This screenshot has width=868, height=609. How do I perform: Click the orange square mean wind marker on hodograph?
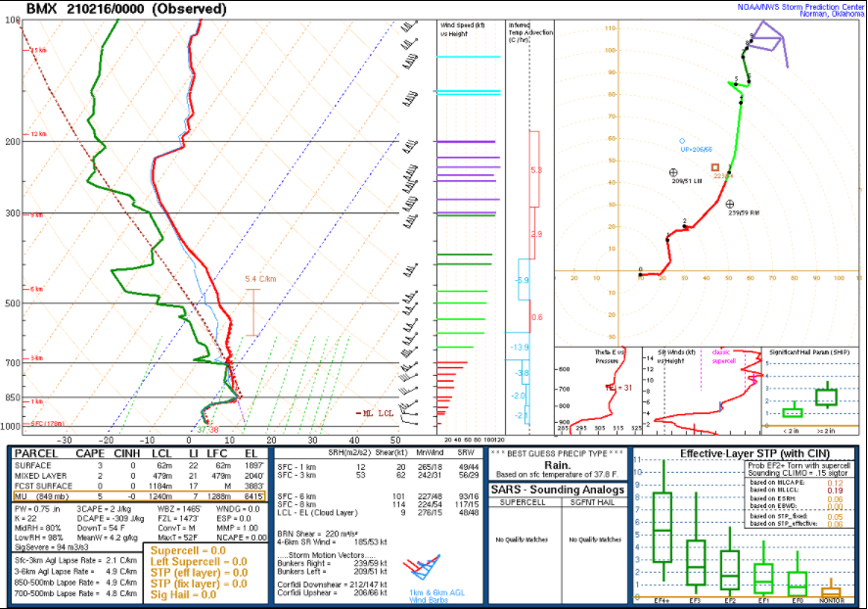pyautogui.click(x=715, y=167)
